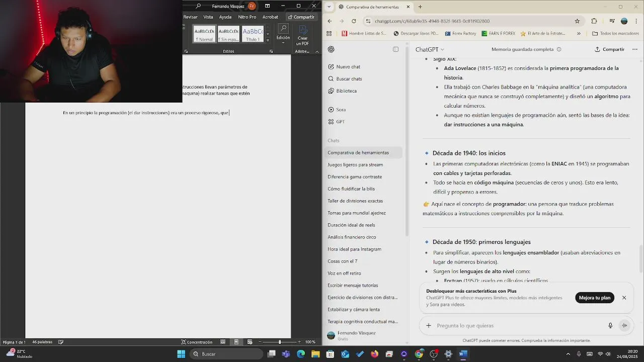Click the Página 1 de 1 indicator

[x=14, y=342]
